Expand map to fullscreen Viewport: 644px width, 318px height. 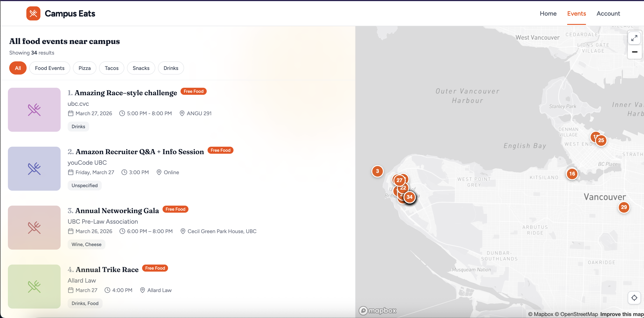634,38
